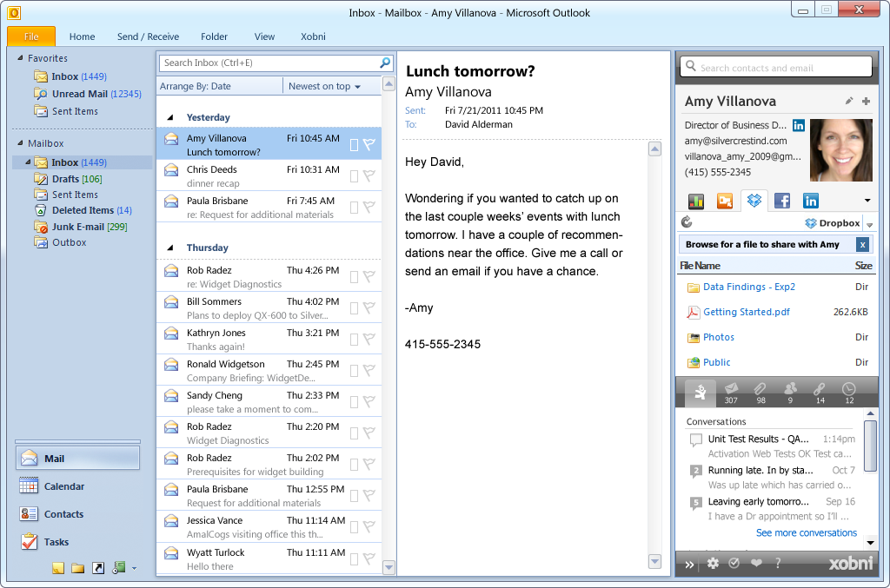The image size is (890, 588).
Task: Toggle category box on Jessica Vance email
Action: [354, 527]
